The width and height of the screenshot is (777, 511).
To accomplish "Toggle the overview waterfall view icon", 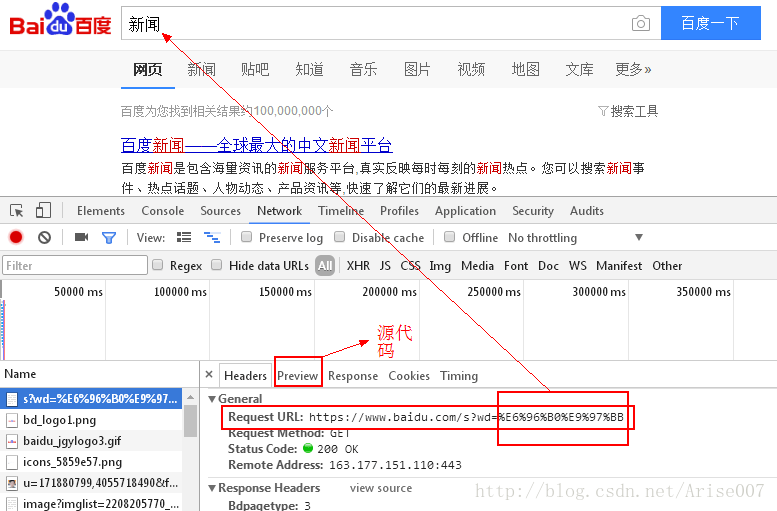I will tap(212, 237).
